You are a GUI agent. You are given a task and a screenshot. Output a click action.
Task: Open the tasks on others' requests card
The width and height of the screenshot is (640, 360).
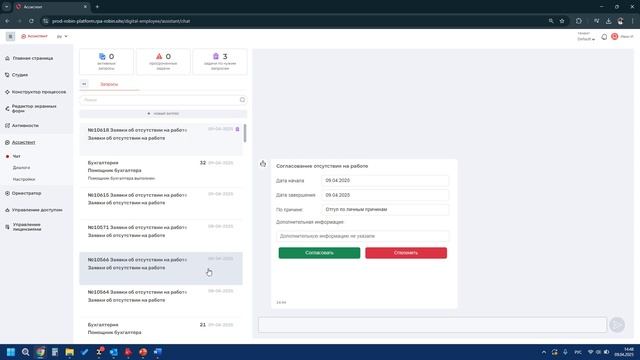(x=220, y=62)
